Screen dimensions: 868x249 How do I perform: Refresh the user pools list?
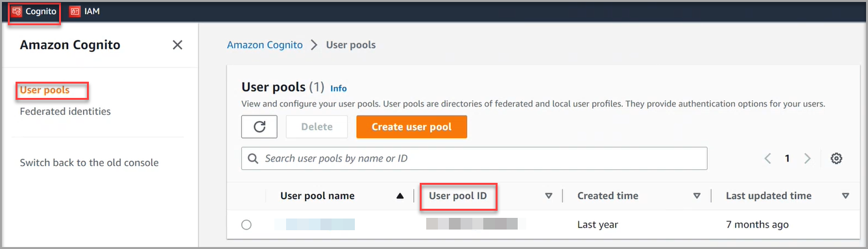coord(259,126)
